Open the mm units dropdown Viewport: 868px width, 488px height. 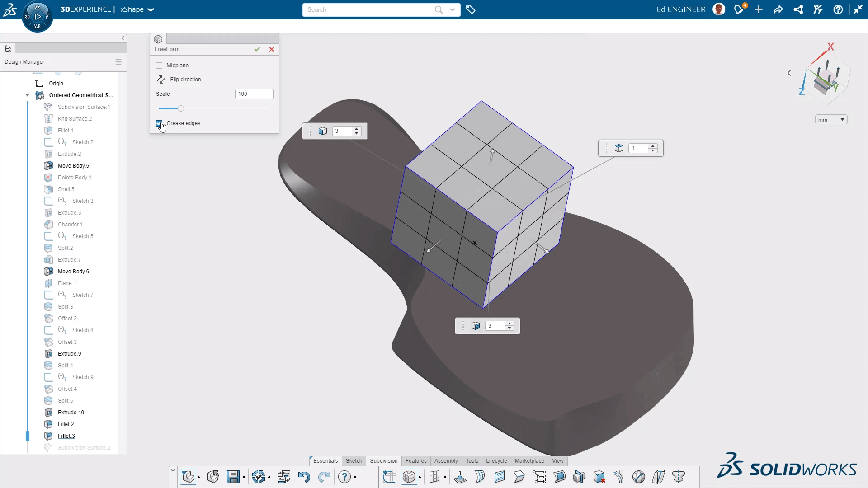point(831,120)
